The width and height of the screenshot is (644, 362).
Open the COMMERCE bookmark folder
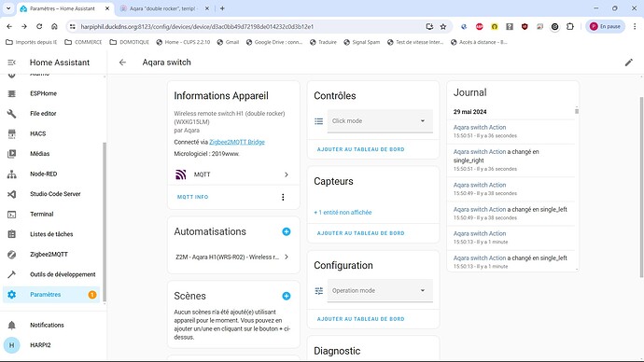coord(83,42)
